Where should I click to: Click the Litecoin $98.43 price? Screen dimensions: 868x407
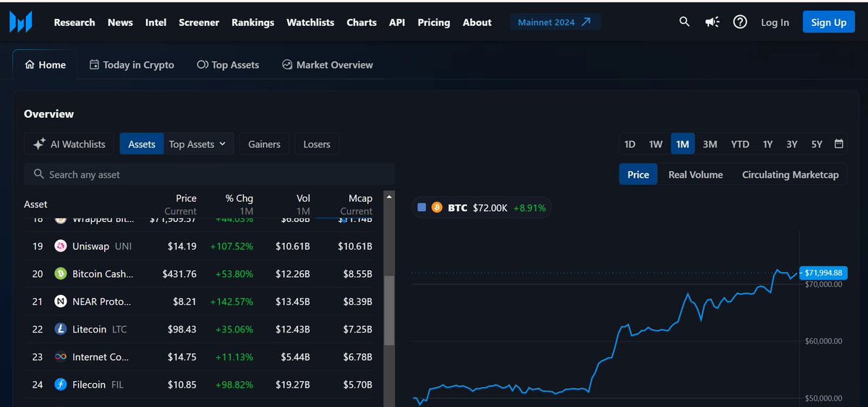coord(182,329)
